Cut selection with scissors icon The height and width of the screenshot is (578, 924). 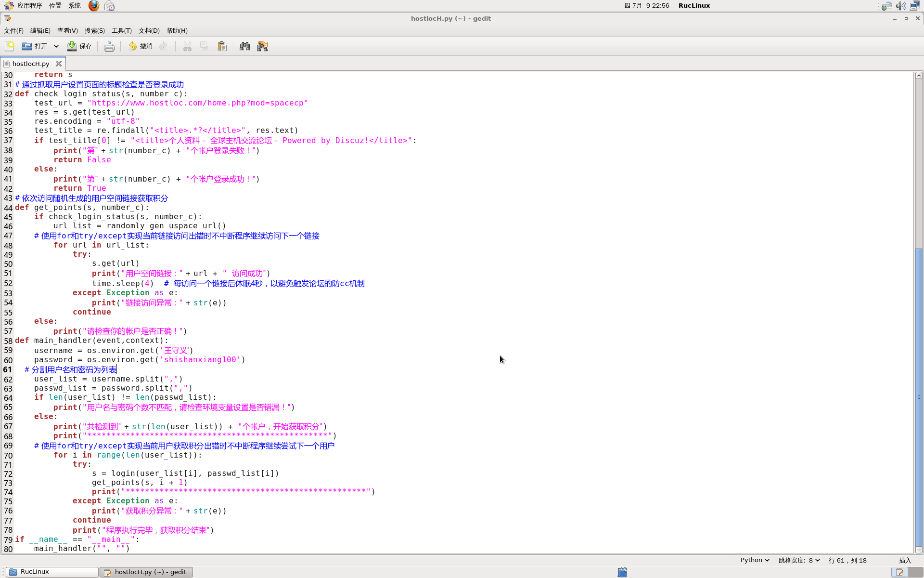coord(187,46)
